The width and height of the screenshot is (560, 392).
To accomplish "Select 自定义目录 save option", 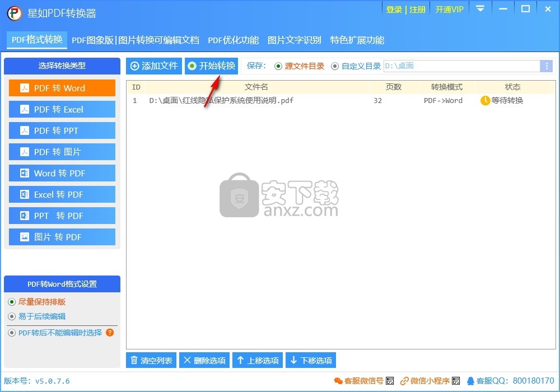I will pyautogui.click(x=356, y=66).
